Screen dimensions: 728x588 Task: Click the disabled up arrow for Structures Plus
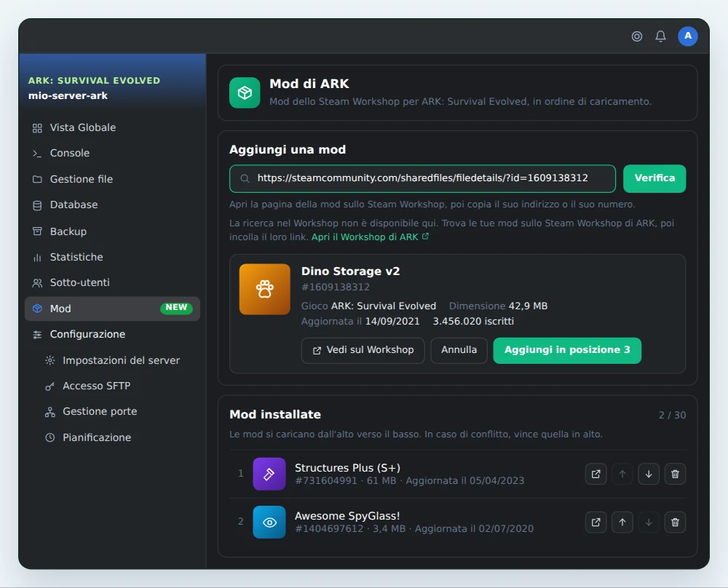(622, 474)
